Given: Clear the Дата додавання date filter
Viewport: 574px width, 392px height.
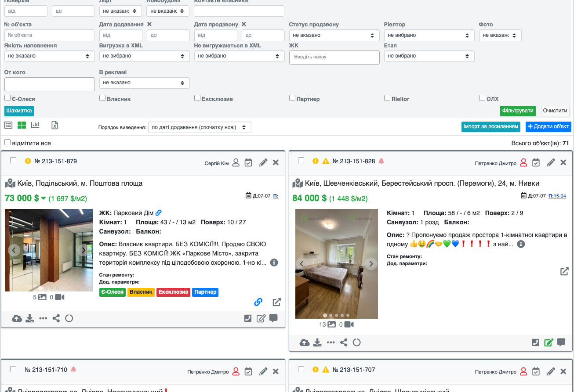Looking at the screenshot, I should coord(149,25).
